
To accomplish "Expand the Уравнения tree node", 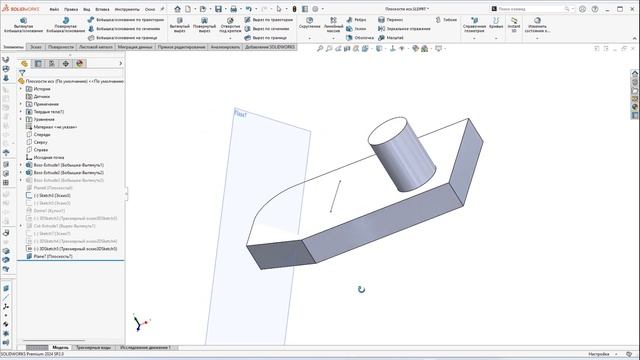I will [21, 119].
